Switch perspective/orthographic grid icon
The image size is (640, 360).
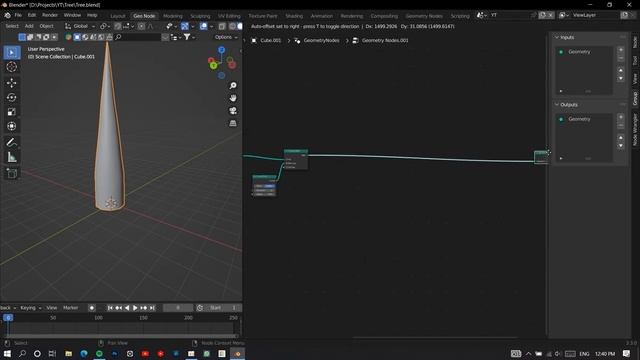point(233,123)
